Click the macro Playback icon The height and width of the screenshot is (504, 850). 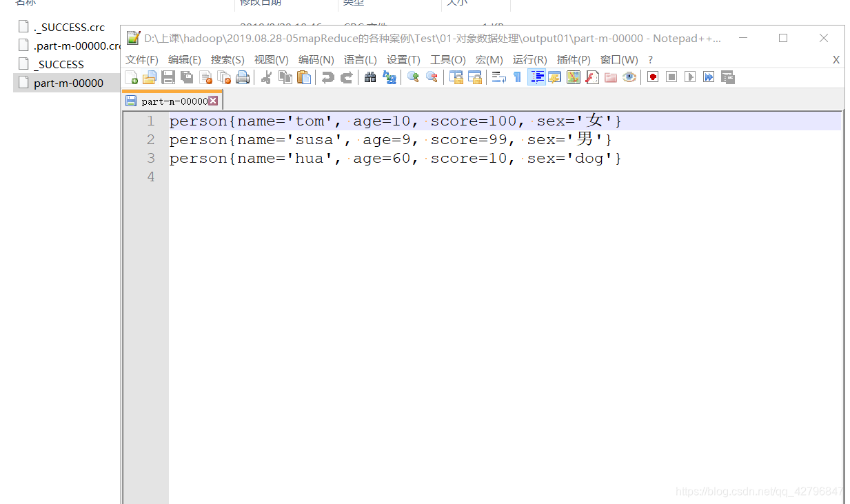coord(689,77)
